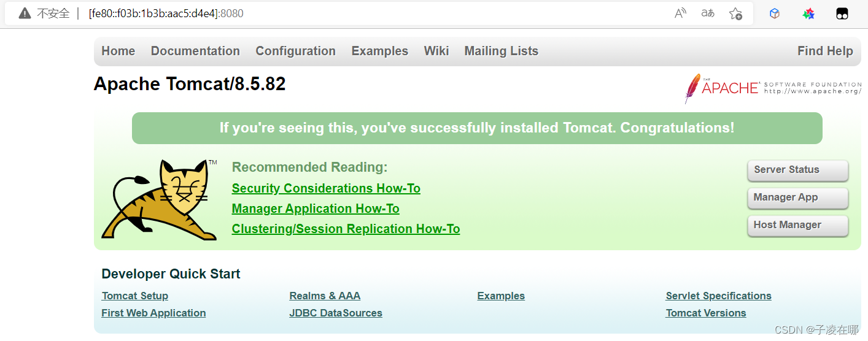Open Manager Application How-To link

pyautogui.click(x=316, y=209)
